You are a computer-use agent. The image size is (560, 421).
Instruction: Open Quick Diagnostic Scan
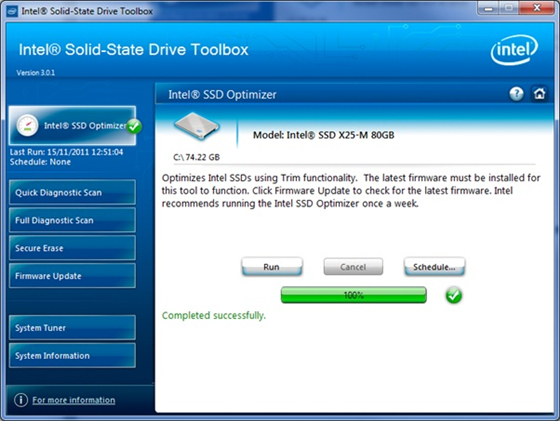[72, 192]
